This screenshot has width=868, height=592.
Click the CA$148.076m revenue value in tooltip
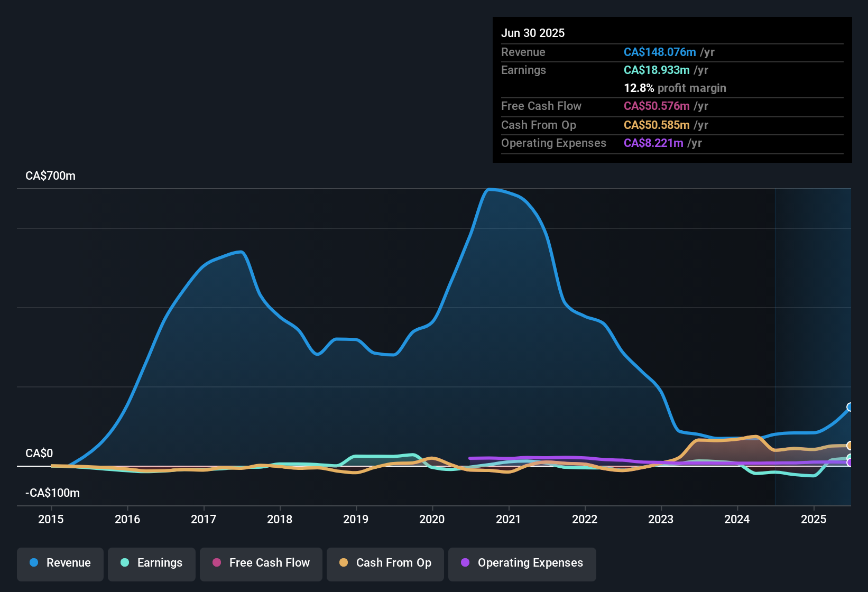(x=660, y=52)
